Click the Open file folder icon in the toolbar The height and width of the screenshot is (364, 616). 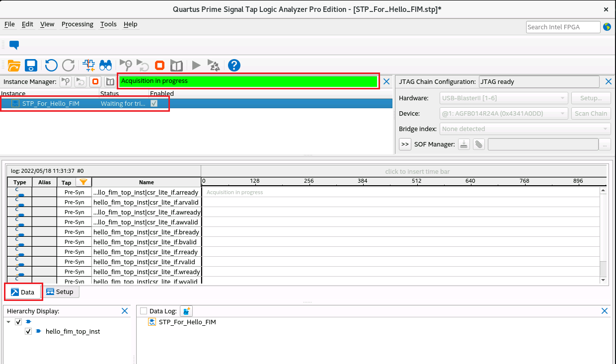pos(14,65)
